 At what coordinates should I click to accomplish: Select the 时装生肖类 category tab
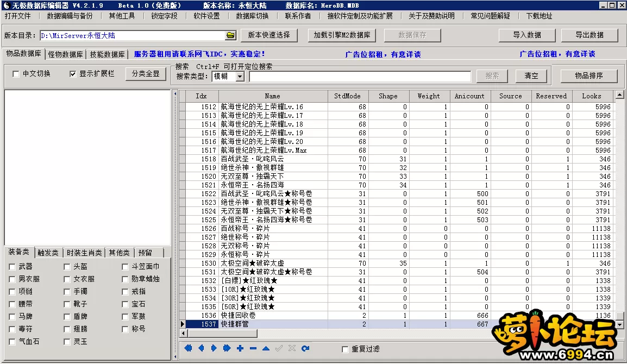tap(84, 253)
